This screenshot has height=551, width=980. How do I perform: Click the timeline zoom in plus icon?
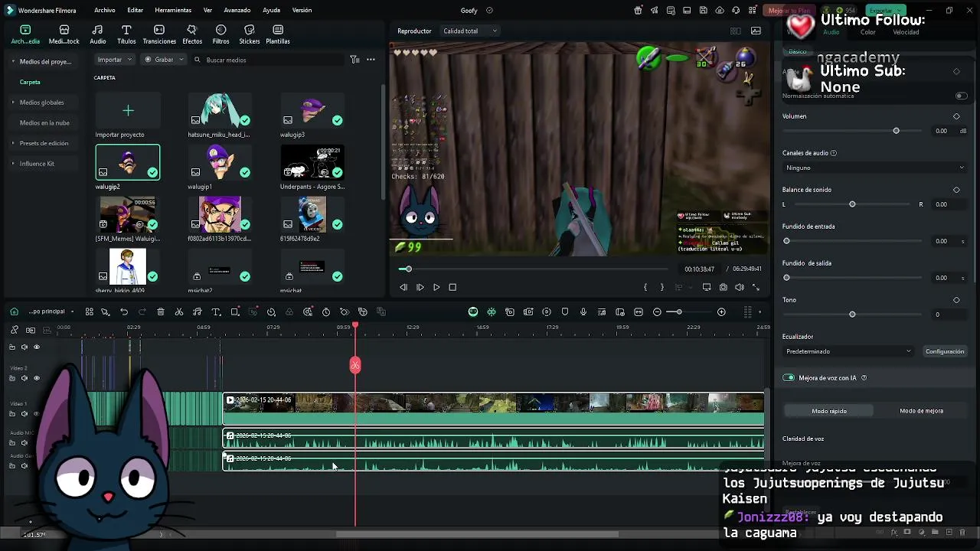721,311
